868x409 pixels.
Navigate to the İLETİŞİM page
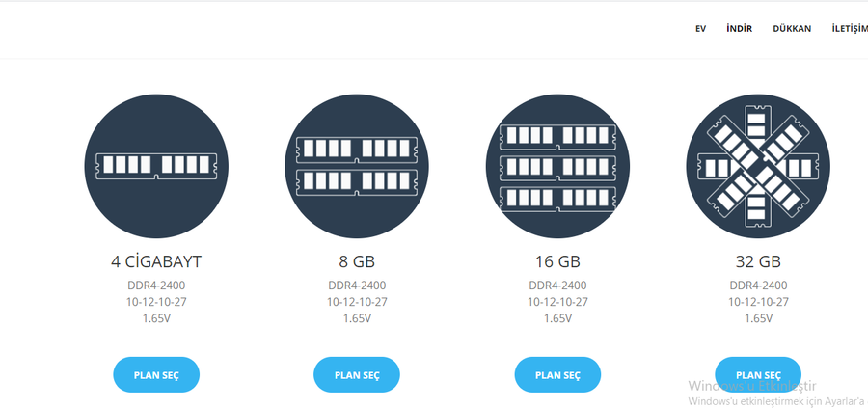click(x=849, y=29)
